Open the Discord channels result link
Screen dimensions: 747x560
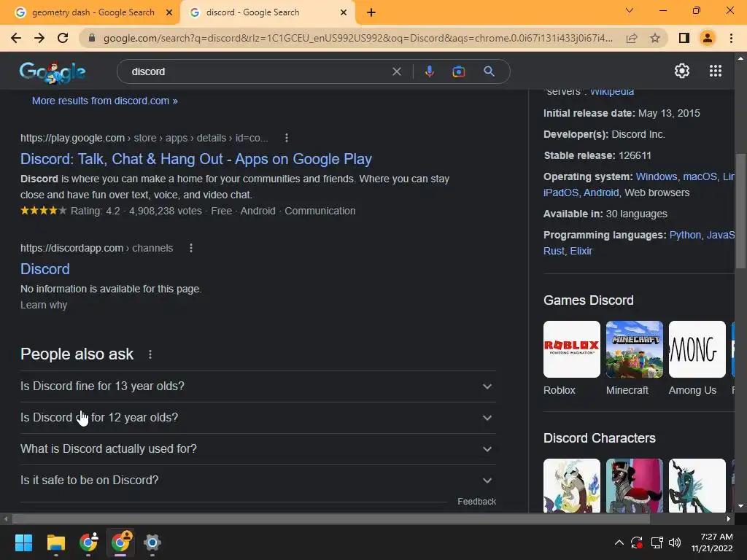click(45, 269)
